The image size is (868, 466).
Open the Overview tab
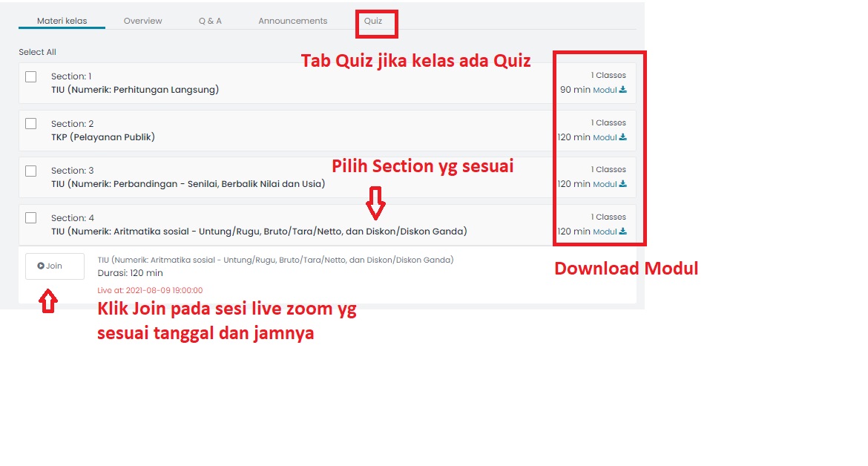click(x=142, y=21)
